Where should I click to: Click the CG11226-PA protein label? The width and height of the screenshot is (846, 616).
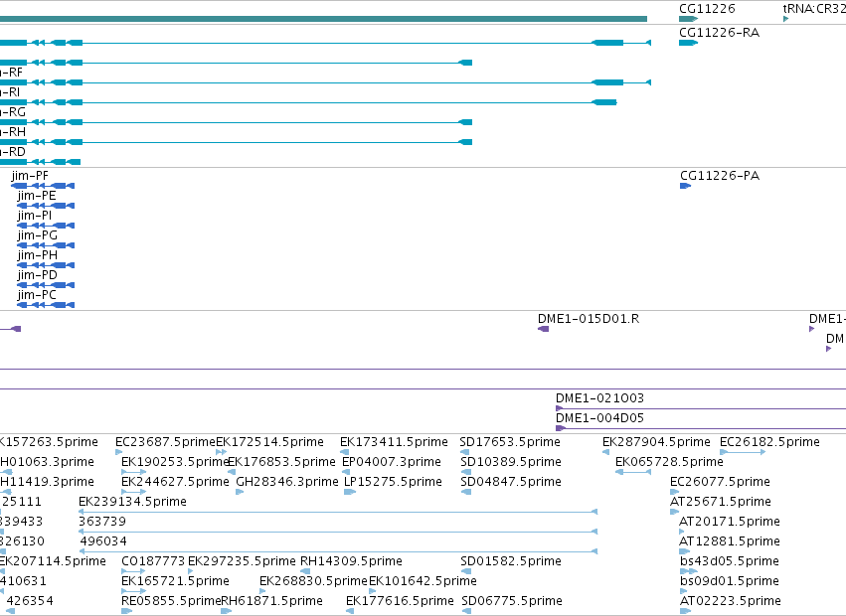tap(720, 175)
